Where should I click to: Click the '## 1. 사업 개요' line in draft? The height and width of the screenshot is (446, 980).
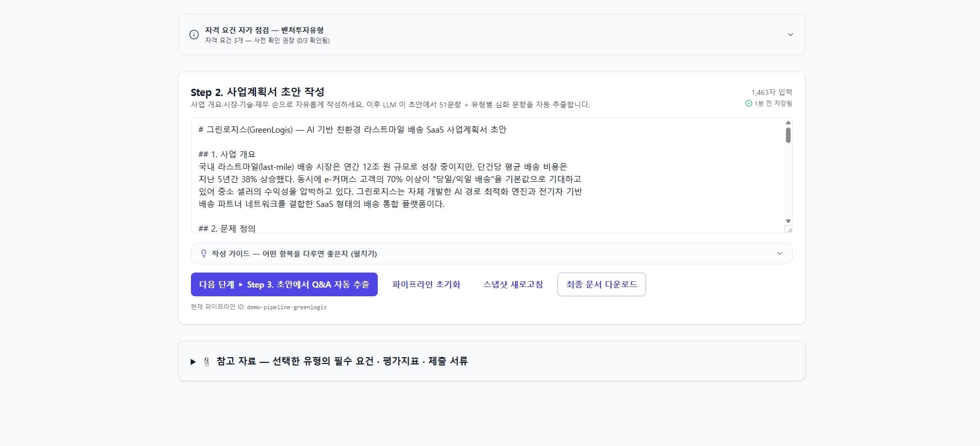tap(227, 154)
